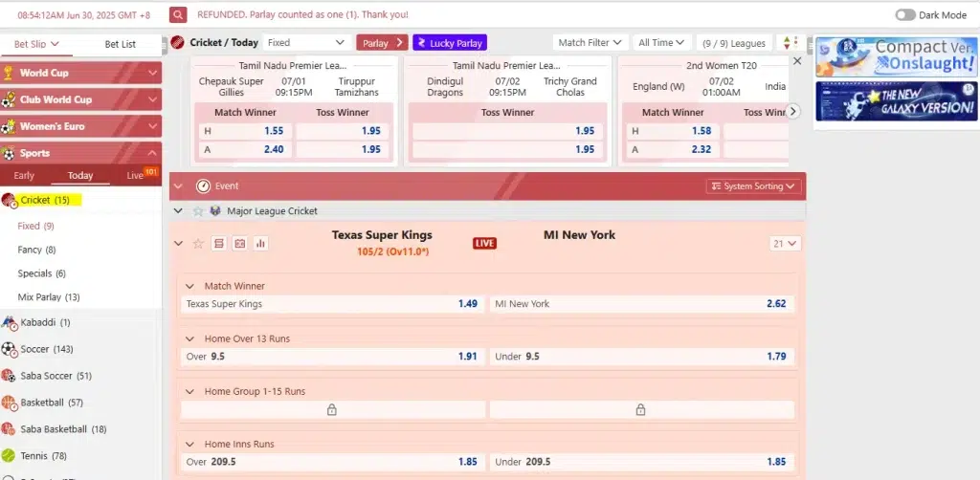Bet on Texas Super Kings at 1.49

[332, 304]
